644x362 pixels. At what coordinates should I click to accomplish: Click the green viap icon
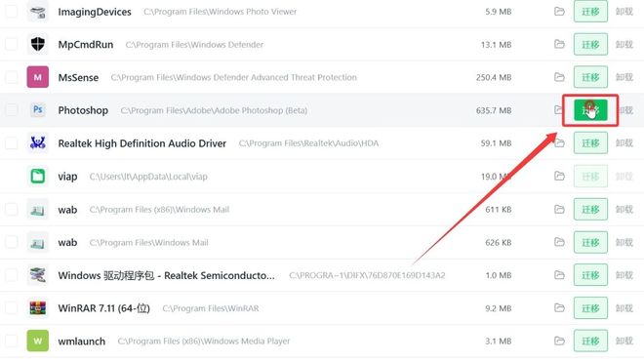38,177
